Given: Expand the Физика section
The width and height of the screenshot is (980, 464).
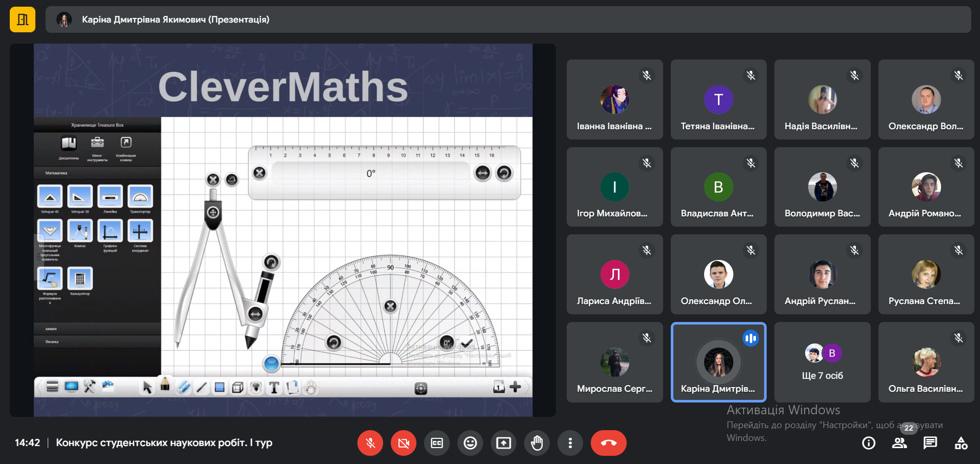Looking at the screenshot, I should (97, 341).
